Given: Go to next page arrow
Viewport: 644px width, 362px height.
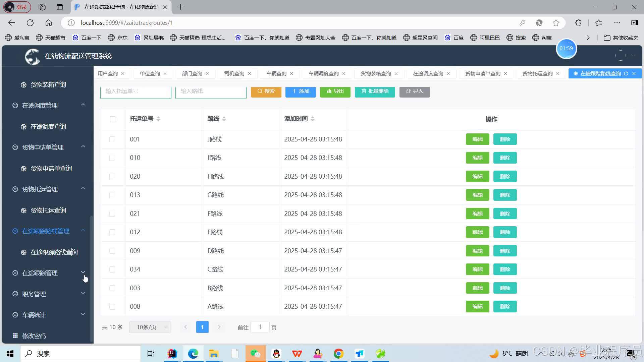Looking at the screenshot, I should click(219, 327).
